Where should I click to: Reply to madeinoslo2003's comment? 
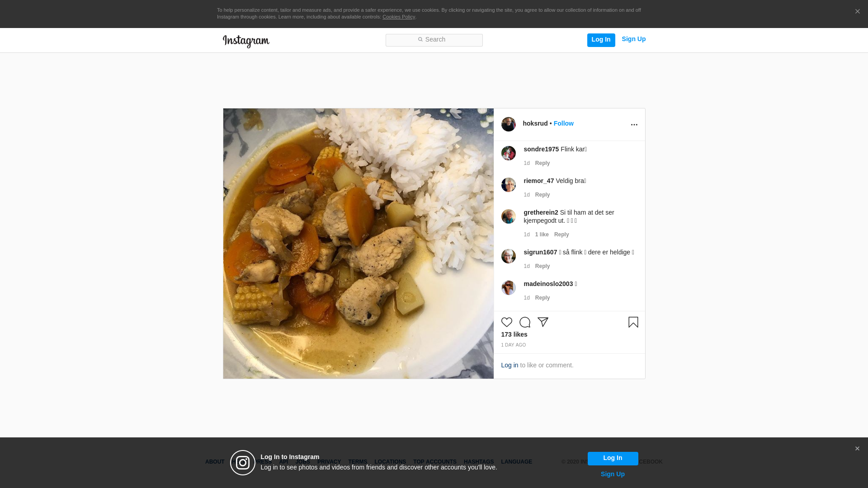(x=542, y=298)
